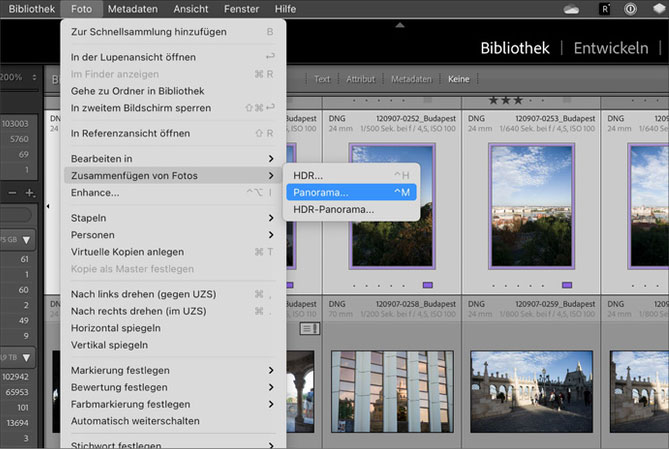Viewport: 669px width, 449px height.
Task: Expand Markierung festlegen submenu
Action: coord(173,370)
